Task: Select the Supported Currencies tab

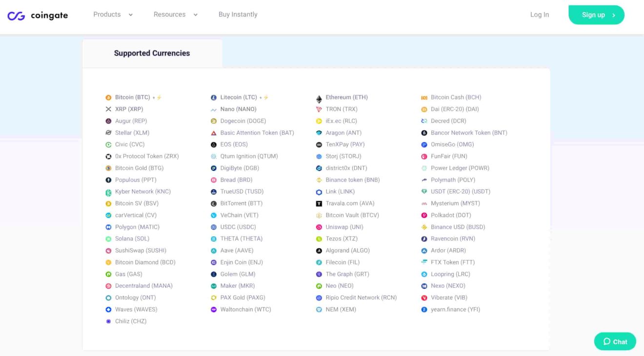Action: pos(152,53)
